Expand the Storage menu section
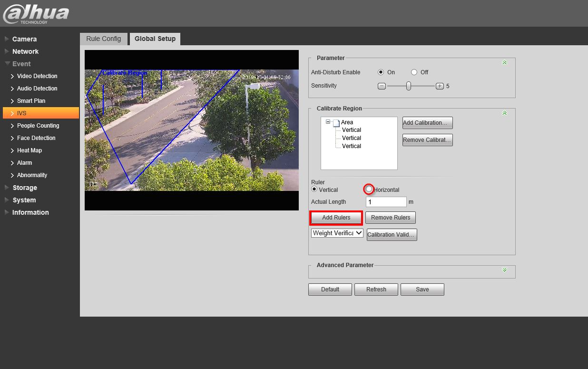Image resolution: width=588 pixels, height=369 pixels. click(x=24, y=188)
